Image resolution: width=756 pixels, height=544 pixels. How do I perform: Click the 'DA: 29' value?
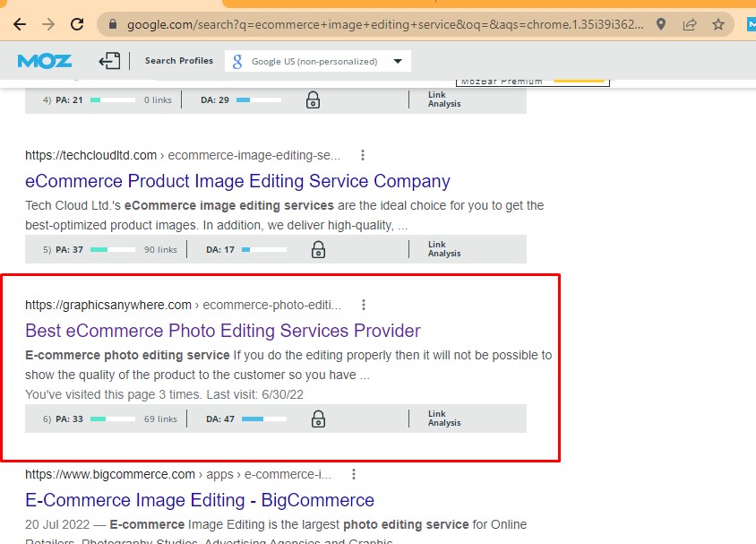coord(215,99)
